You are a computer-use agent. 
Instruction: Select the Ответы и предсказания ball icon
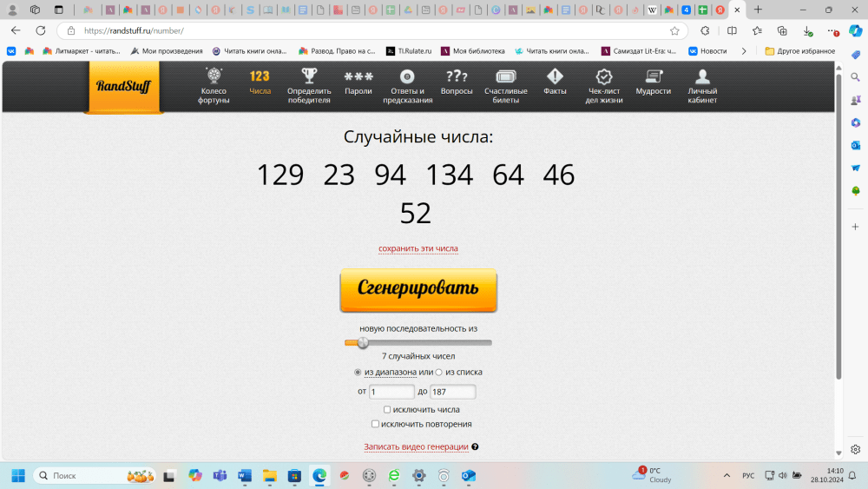coord(407,76)
